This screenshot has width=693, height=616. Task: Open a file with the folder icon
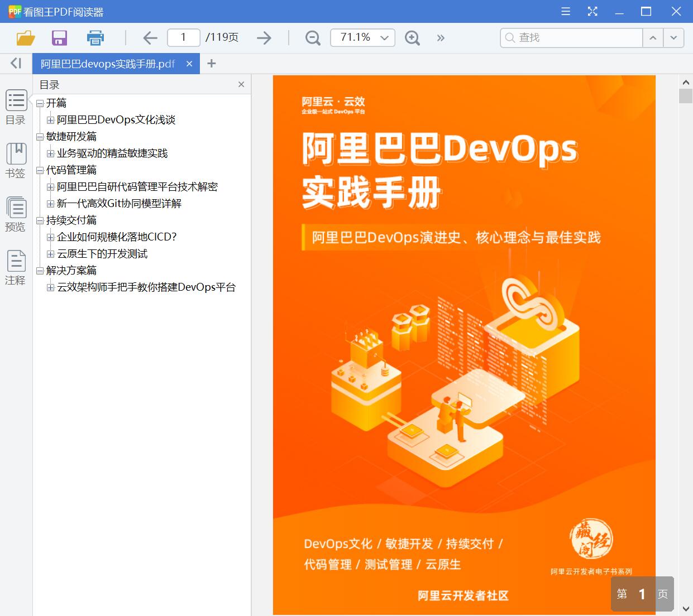tap(26, 37)
